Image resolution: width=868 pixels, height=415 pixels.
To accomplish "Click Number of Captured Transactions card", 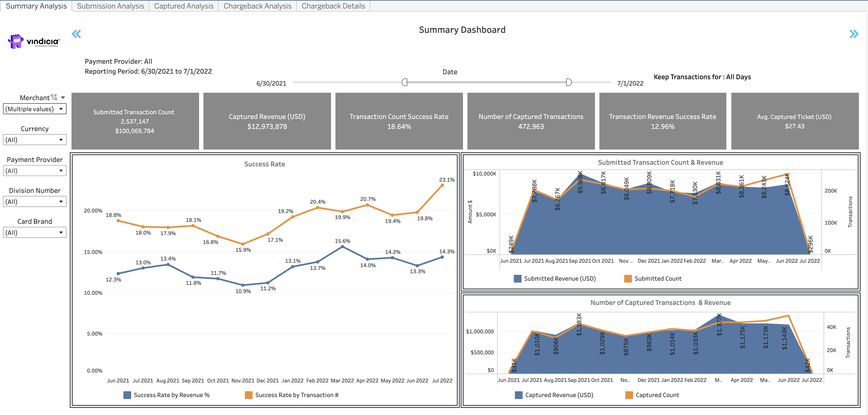I will tap(531, 121).
